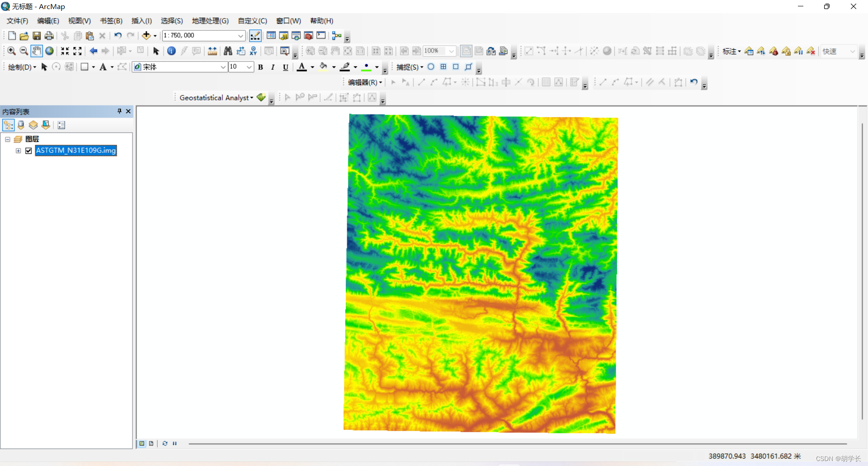Click the Search window icon
The width and height of the screenshot is (868, 466).
click(x=296, y=36)
